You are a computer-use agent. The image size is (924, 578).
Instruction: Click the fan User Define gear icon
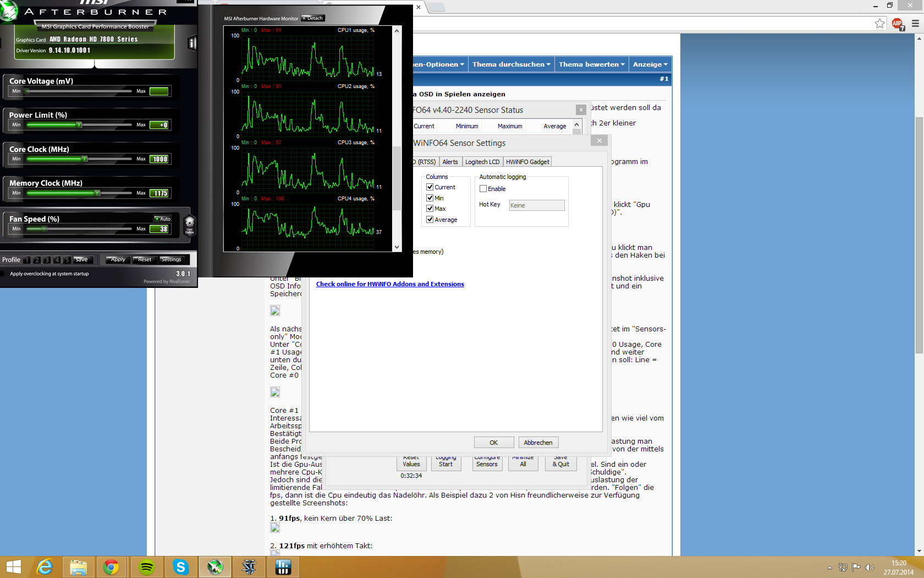190,225
